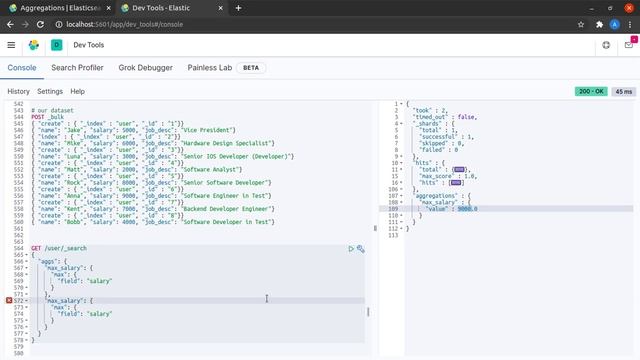This screenshot has width=640, height=360.
Task: Open the green D space avatar
Action: click(x=56, y=45)
